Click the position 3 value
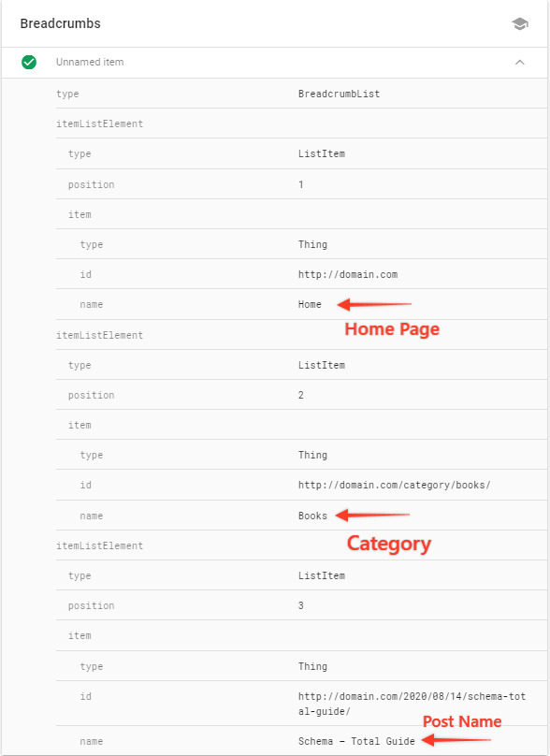Screen dimensions: 550x756 (301, 605)
